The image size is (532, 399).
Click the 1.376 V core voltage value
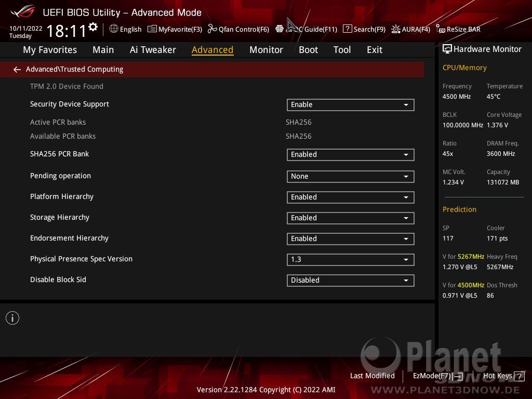tap(497, 125)
